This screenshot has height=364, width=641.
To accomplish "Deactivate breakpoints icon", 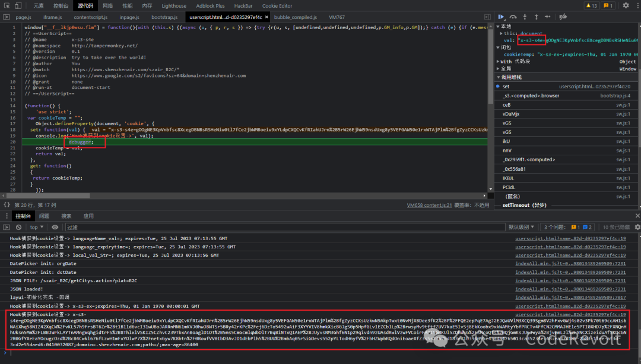I will [563, 17].
